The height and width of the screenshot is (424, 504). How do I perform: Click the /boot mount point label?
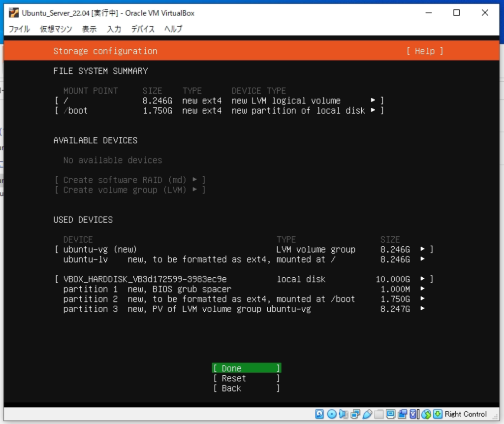(75, 111)
